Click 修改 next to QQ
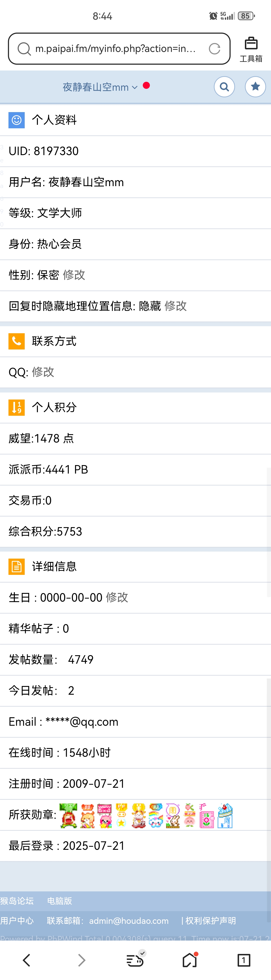The height and width of the screenshot is (980, 271). pyautogui.click(x=43, y=372)
